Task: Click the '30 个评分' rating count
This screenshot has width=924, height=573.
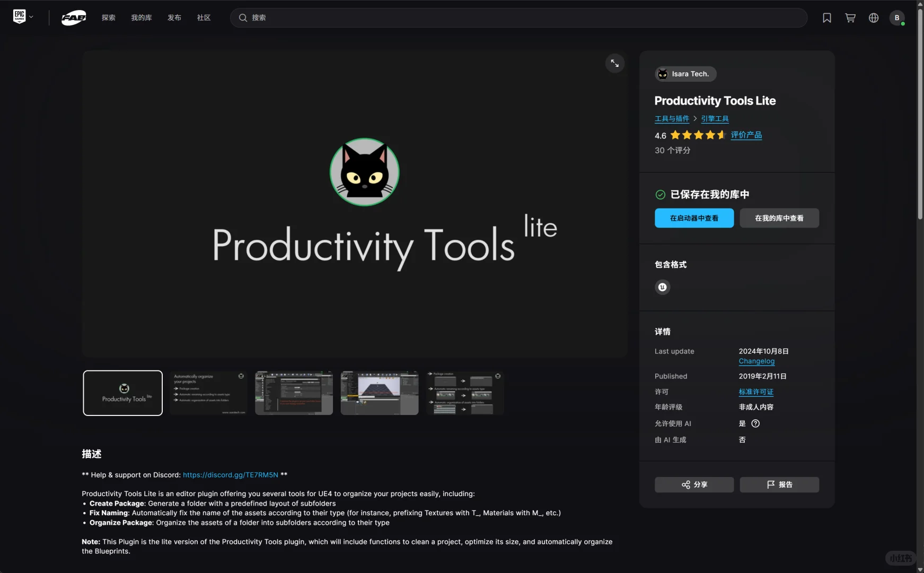Action: (x=673, y=150)
